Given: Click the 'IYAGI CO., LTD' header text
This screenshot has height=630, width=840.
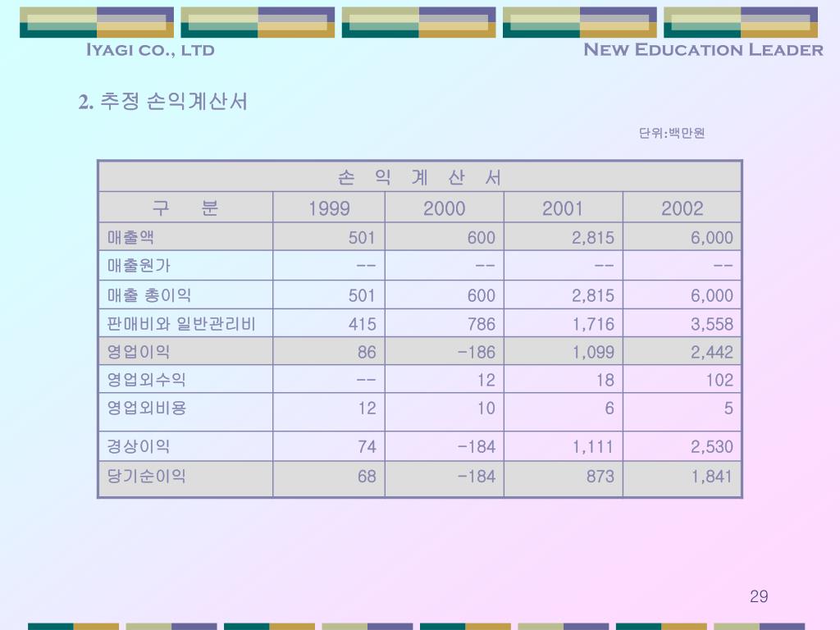Looking at the screenshot, I should [x=151, y=50].
